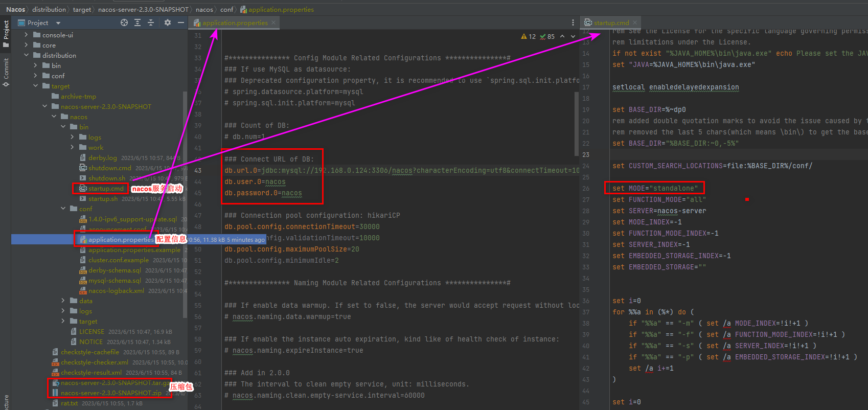
Task: Click the startup.sh file icon
Action: (83, 199)
